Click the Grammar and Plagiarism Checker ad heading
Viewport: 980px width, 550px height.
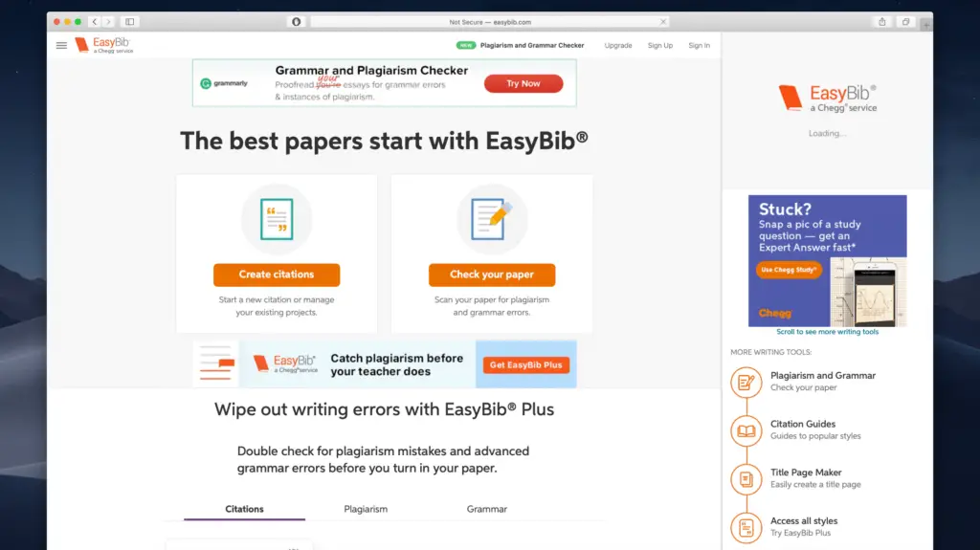[x=371, y=71]
